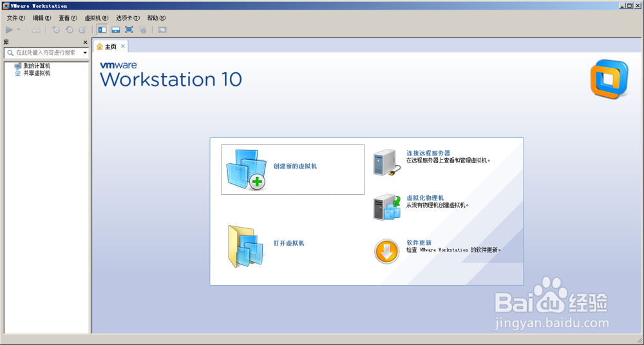Click 创建新的虚拟机 link

tap(295, 166)
